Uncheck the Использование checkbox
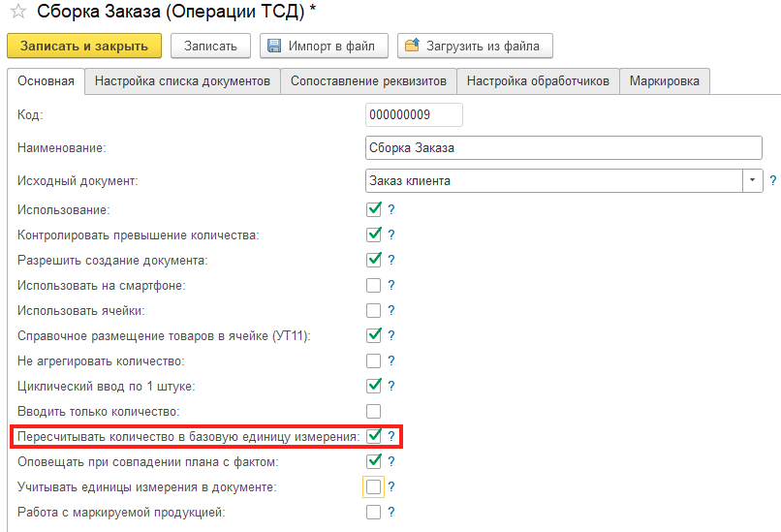Viewport: 781px width, 532px height. (x=374, y=209)
